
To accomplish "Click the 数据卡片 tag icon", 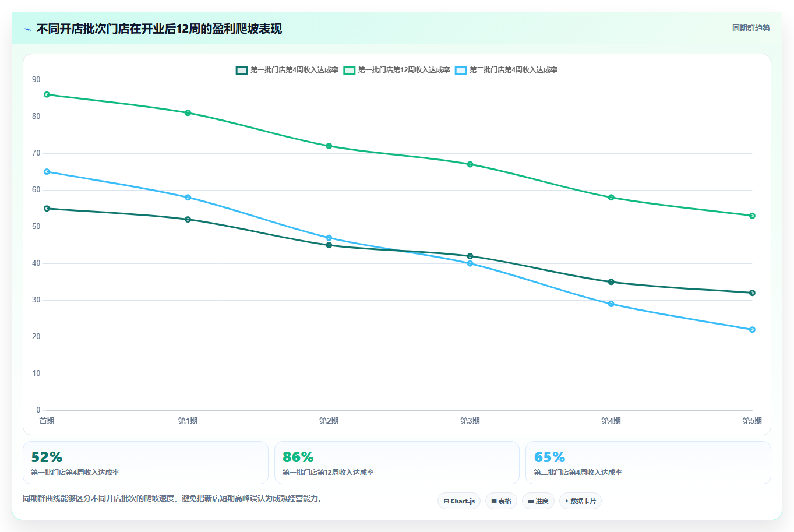I will (566, 501).
